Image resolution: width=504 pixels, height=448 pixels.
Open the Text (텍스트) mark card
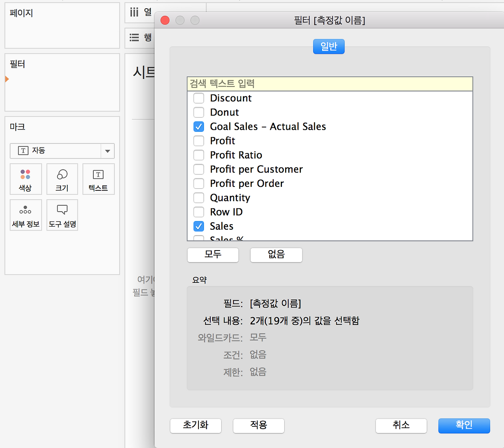tap(98, 179)
